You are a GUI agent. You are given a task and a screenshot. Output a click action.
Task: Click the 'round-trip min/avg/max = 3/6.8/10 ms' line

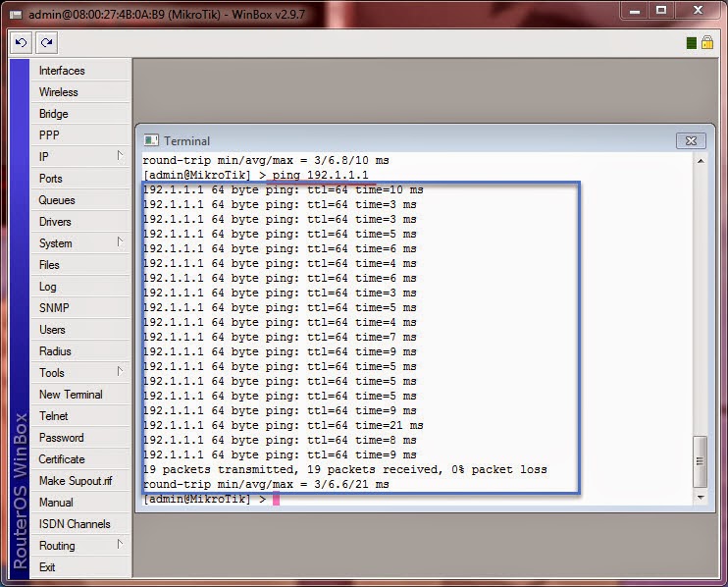coord(266,161)
